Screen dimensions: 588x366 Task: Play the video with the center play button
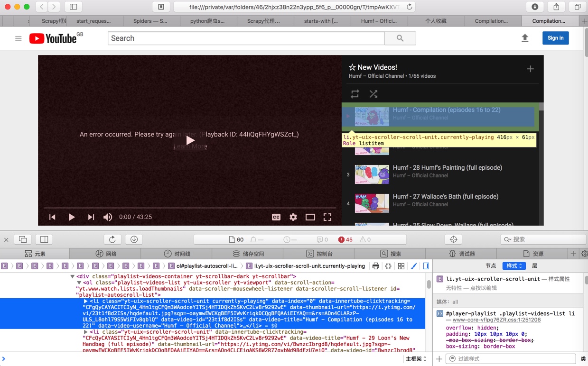190,140
